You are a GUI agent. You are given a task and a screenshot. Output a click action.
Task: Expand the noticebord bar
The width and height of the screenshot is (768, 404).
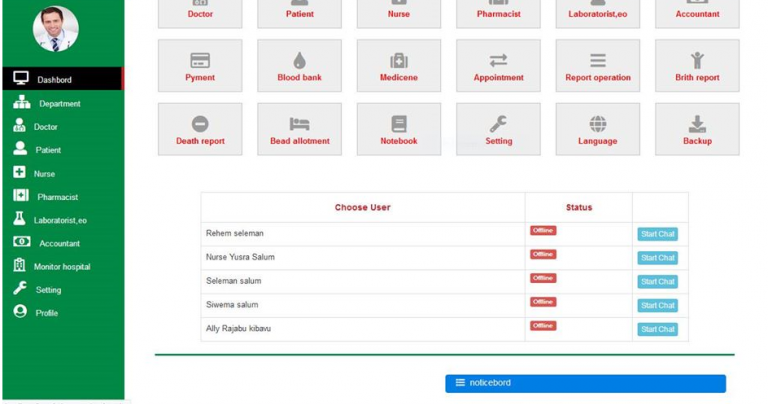(585, 383)
